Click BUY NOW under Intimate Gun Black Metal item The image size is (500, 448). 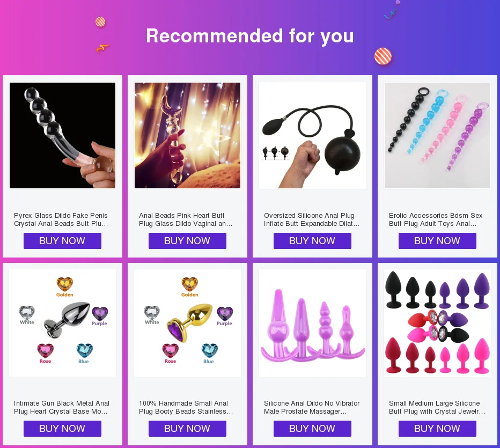(x=62, y=429)
